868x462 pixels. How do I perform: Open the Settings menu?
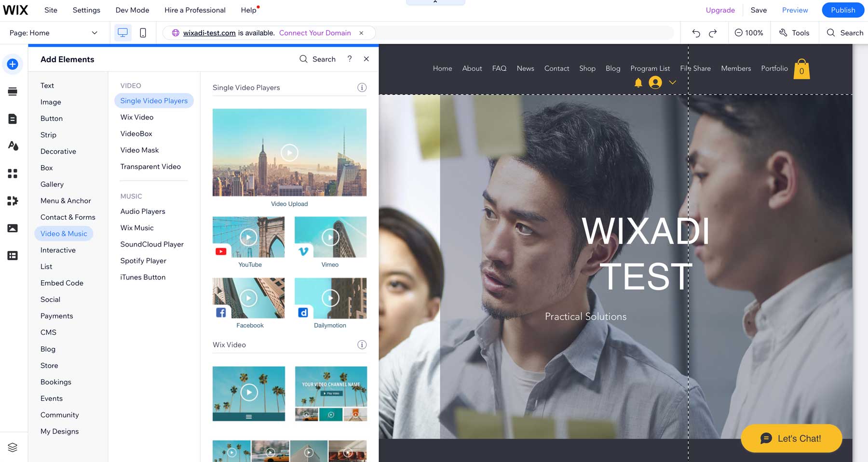click(x=86, y=10)
